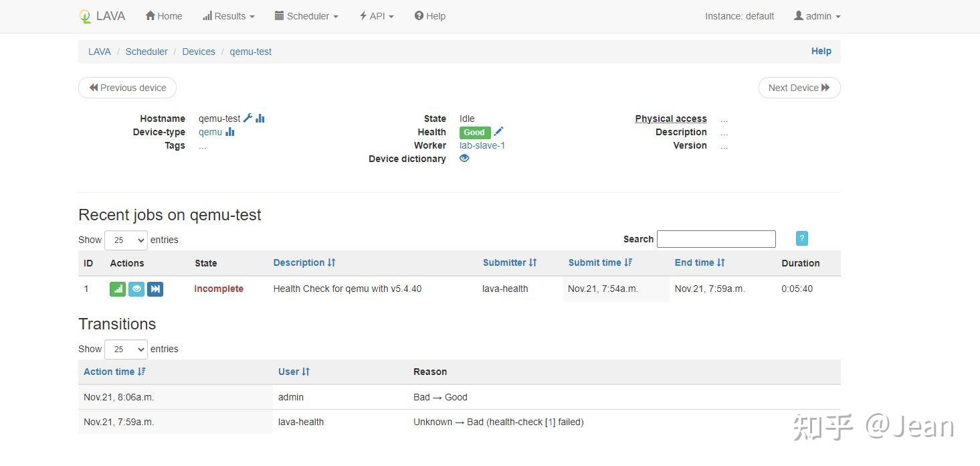Expand the admin user menu
This screenshot has height=466, width=980.
(x=817, y=16)
